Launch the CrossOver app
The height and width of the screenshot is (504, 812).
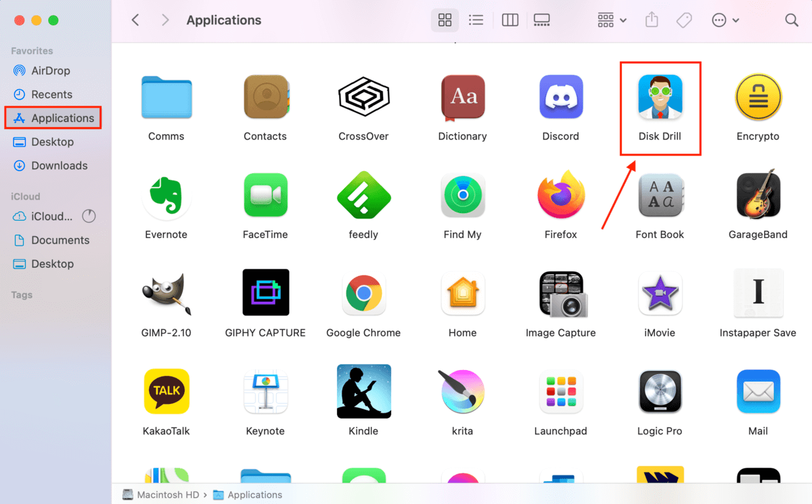click(363, 97)
